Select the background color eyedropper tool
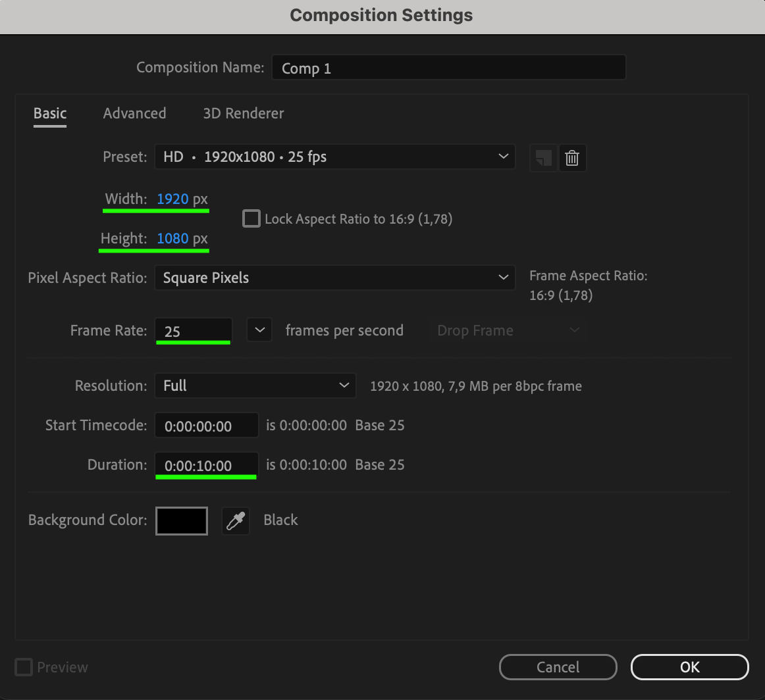This screenshot has height=700, width=765. [x=236, y=520]
